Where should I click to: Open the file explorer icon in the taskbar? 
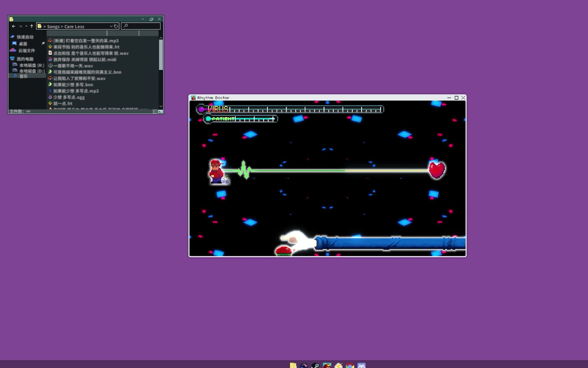pos(293,365)
